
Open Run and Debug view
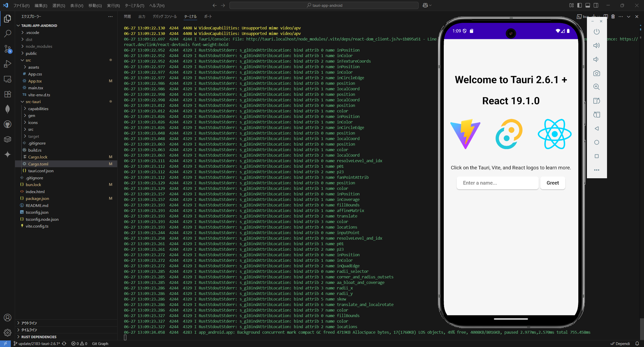(x=8, y=64)
